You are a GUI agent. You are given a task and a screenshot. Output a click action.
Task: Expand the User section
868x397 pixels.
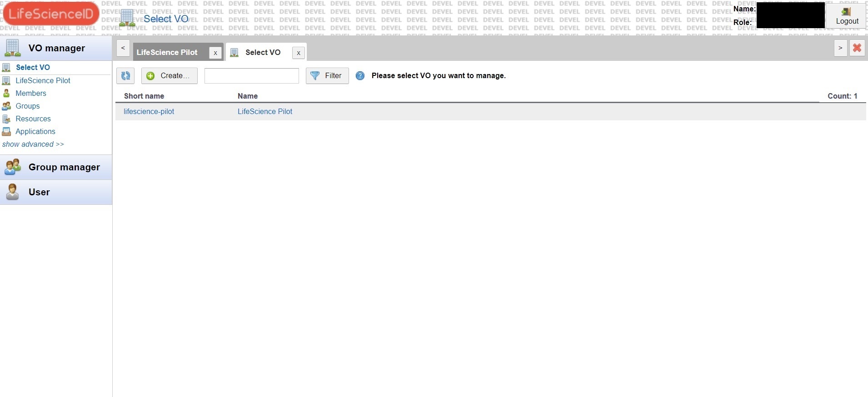tap(56, 192)
